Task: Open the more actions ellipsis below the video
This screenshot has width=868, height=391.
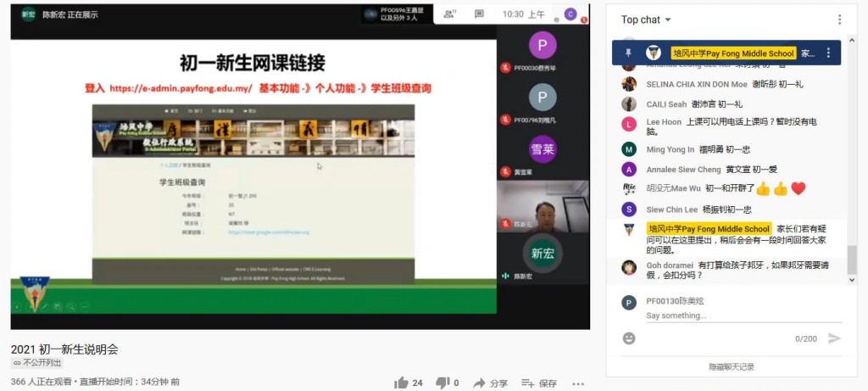Action: point(578,383)
